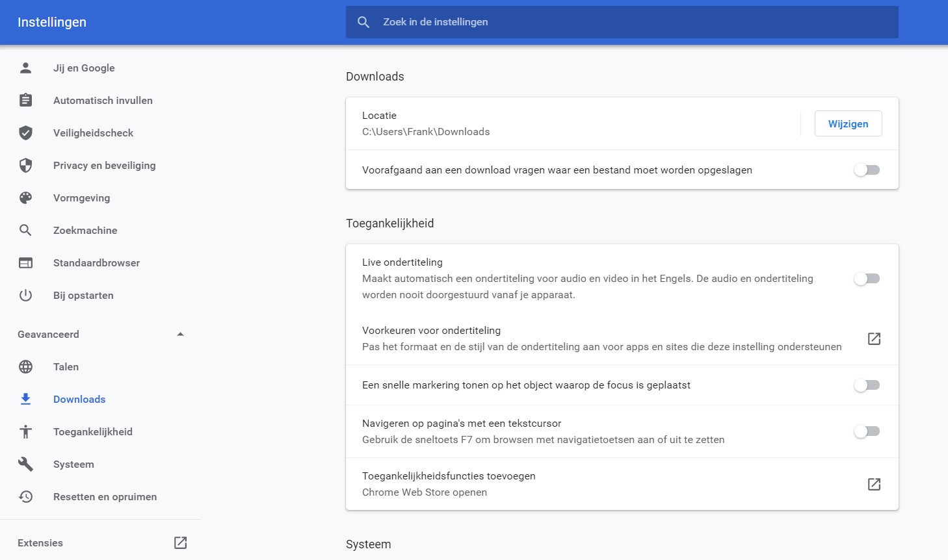Open Voorkeuren voor ondertiteling external link icon
948x560 pixels.
click(874, 338)
